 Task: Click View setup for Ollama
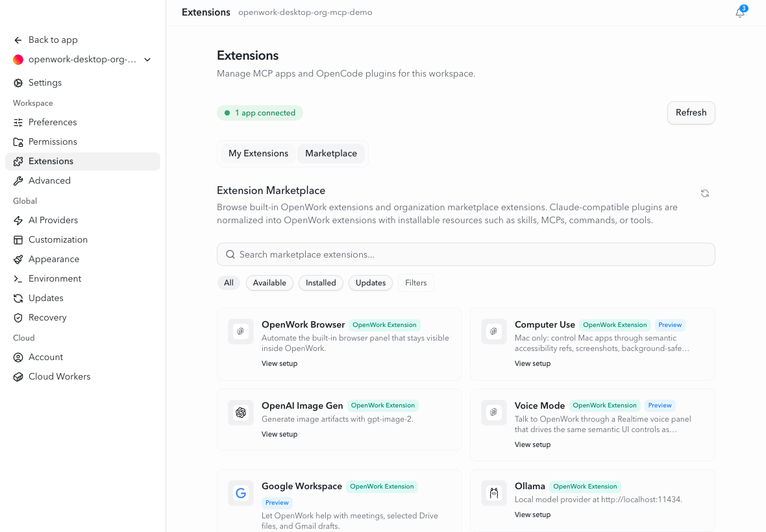click(532, 515)
